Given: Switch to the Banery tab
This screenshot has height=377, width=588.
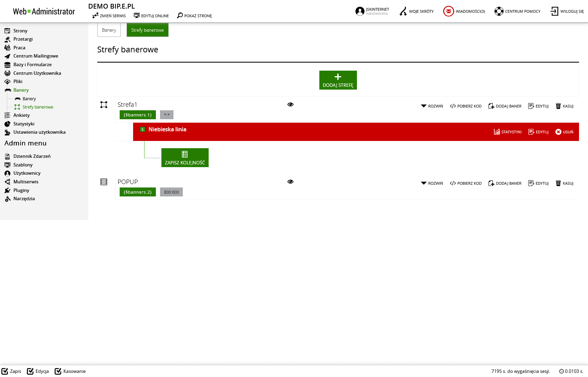Looking at the screenshot, I should click(x=109, y=30).
